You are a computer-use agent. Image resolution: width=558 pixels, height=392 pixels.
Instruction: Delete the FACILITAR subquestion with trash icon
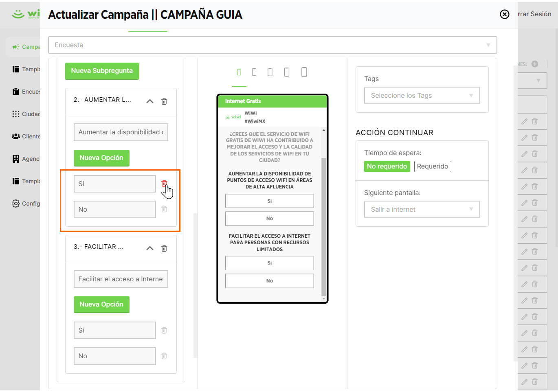[164, 248]
